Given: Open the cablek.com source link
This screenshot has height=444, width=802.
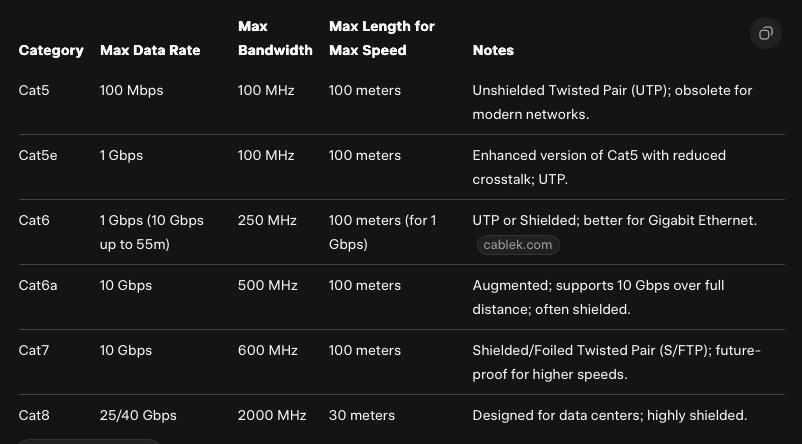Looking at the screenshot, I should tap(517, 244).
